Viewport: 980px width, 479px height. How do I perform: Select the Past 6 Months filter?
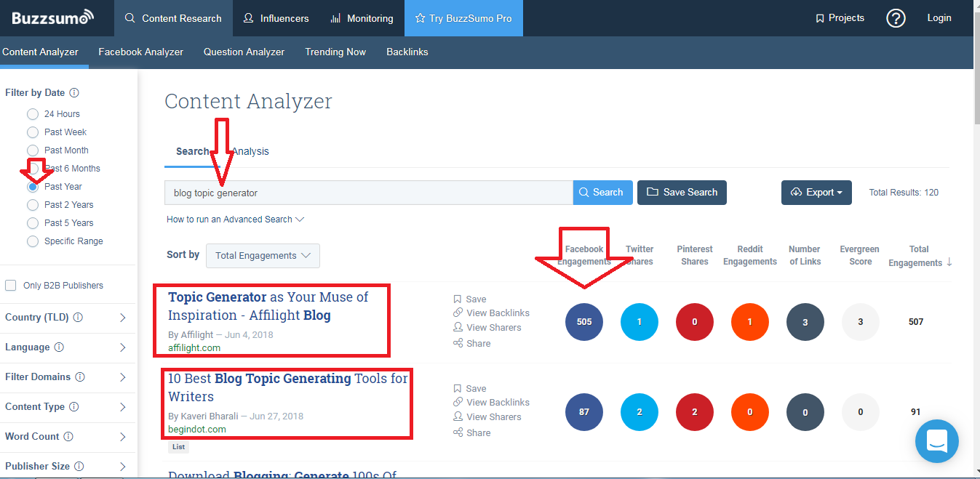pos(33,169)
